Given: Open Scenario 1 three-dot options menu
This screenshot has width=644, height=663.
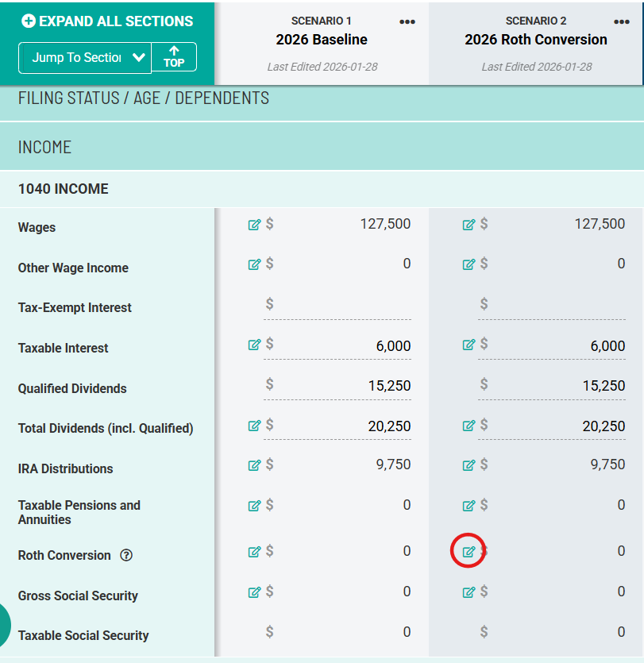Looking at the screenshot, I should point(407,22).
